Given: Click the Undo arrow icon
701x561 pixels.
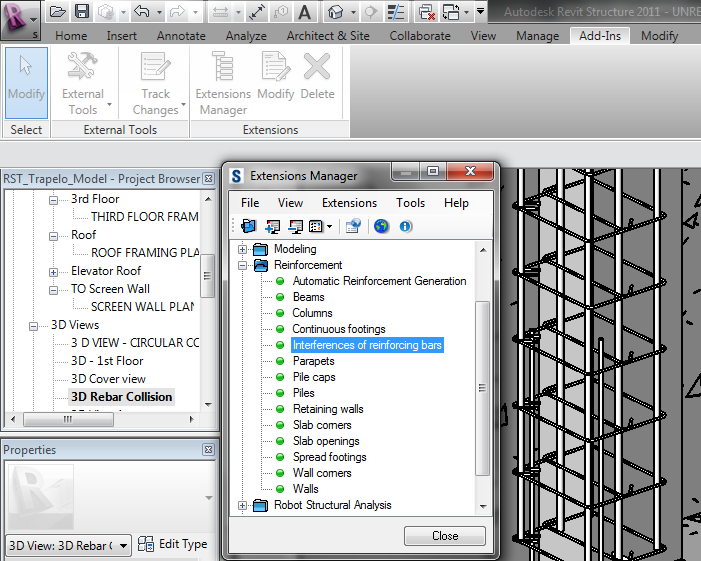Looking at the screenshot, I should (142, 12).
